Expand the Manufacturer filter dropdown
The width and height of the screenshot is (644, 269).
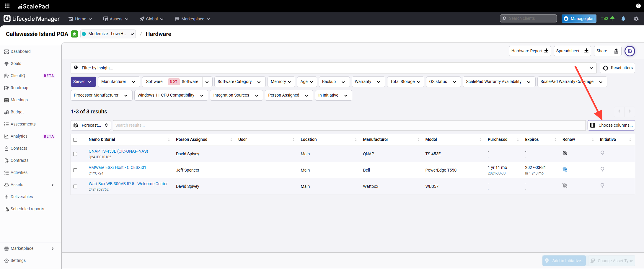pyautogui.click(x=118, y=82)
